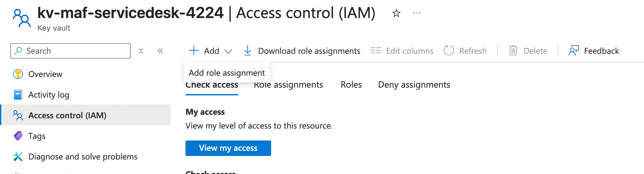Click the Refresh circular arrow icon

tap(449, 51)
